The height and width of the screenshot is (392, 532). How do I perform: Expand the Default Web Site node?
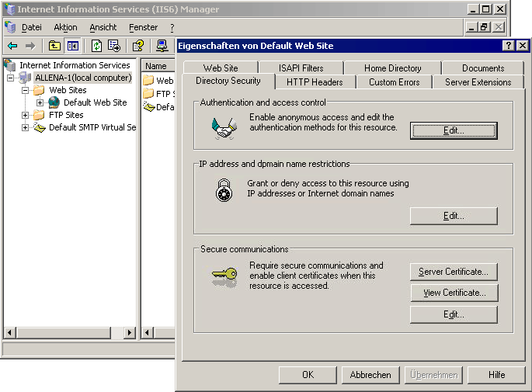(40, 102)
